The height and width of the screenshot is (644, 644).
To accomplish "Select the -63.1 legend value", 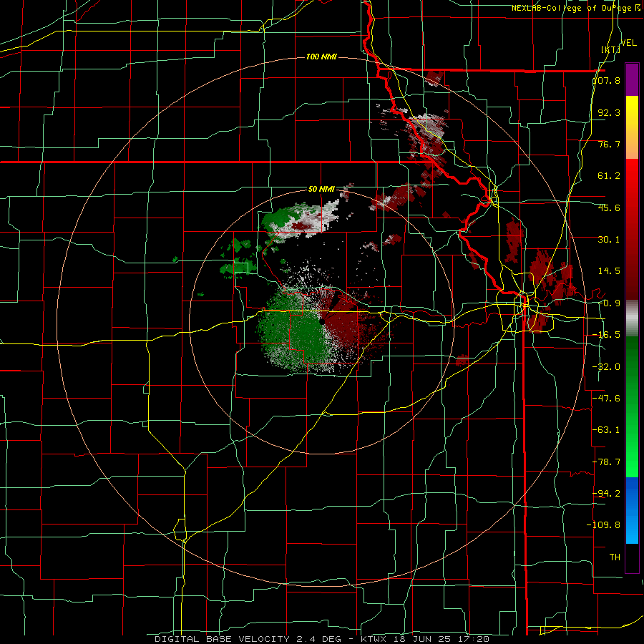I will (606, 430).
